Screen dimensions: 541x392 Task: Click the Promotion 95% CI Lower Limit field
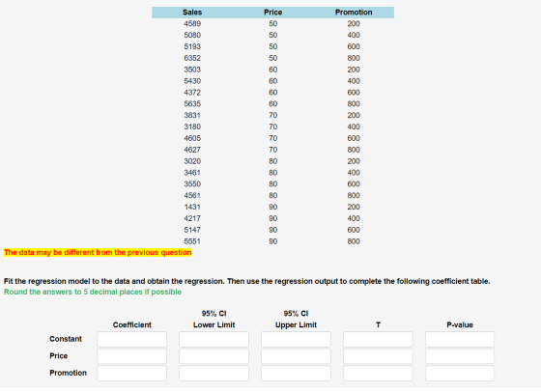click(x=214, y=373)
